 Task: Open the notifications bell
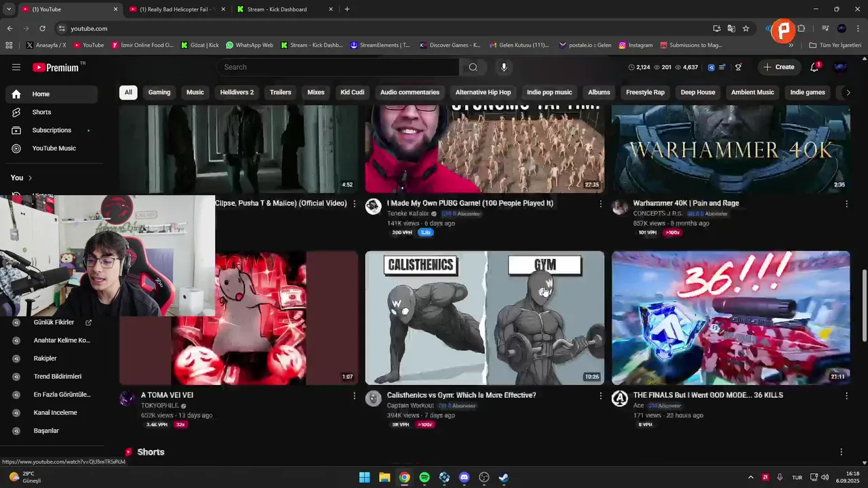[814, 67]
